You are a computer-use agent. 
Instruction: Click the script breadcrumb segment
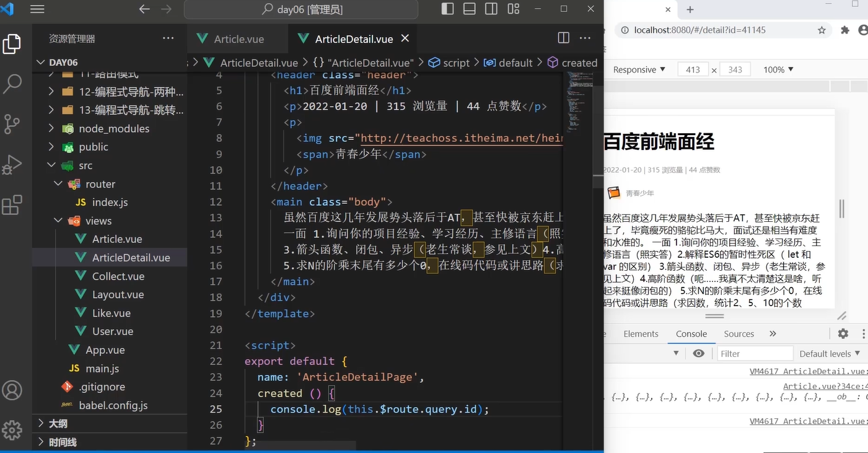pos(449,63)
